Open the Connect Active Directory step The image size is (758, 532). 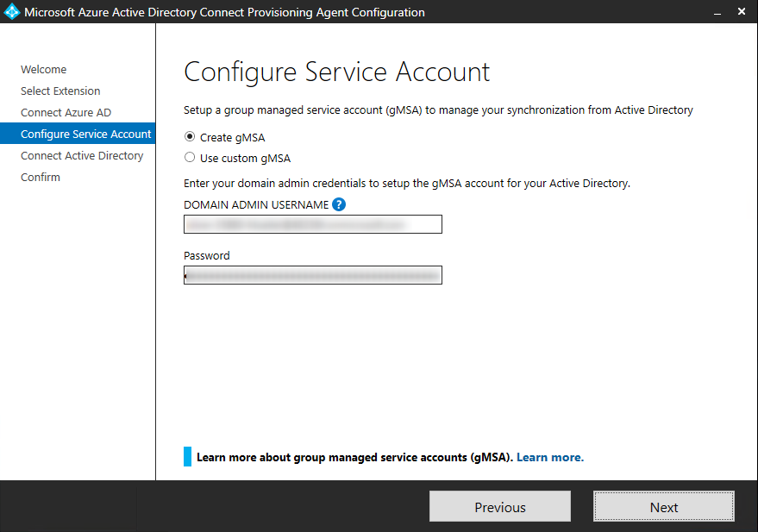pyautogui.click(x=82, y=155)
